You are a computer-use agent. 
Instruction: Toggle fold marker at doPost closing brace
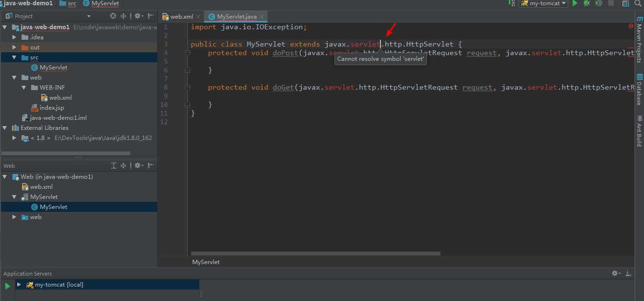[x=188, y=70]
